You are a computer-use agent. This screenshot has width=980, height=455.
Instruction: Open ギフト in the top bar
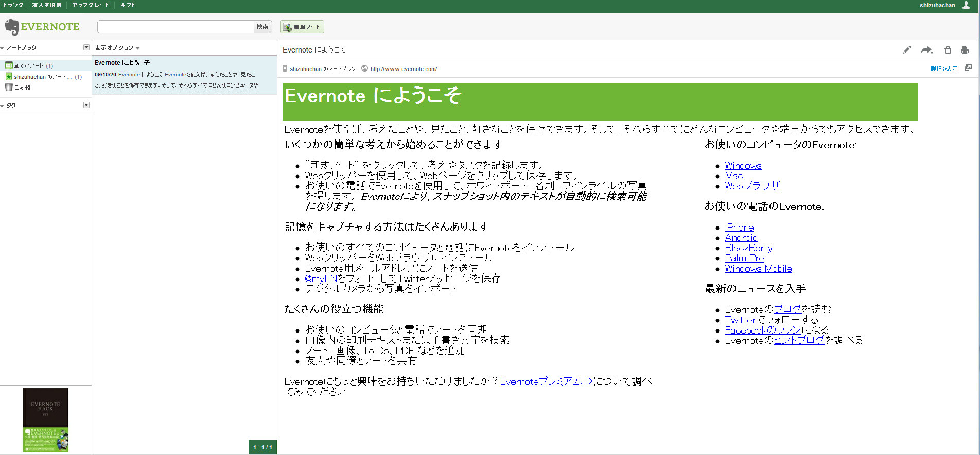[x=128, y=5]
